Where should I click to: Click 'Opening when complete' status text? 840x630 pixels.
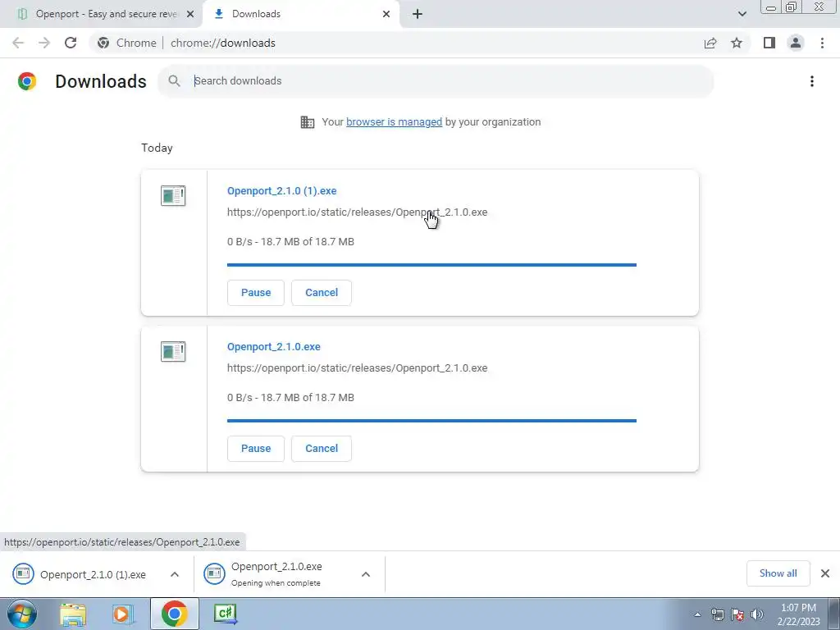[x=276, y=583]
